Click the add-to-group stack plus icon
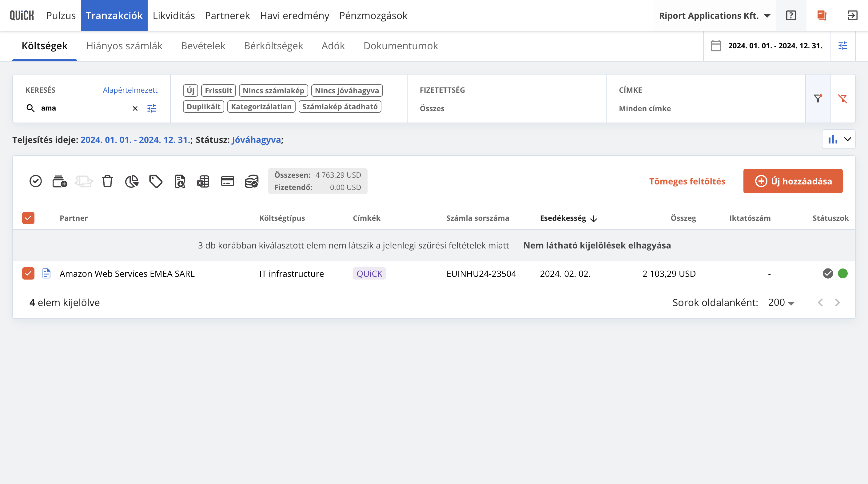 coord(60,181)
